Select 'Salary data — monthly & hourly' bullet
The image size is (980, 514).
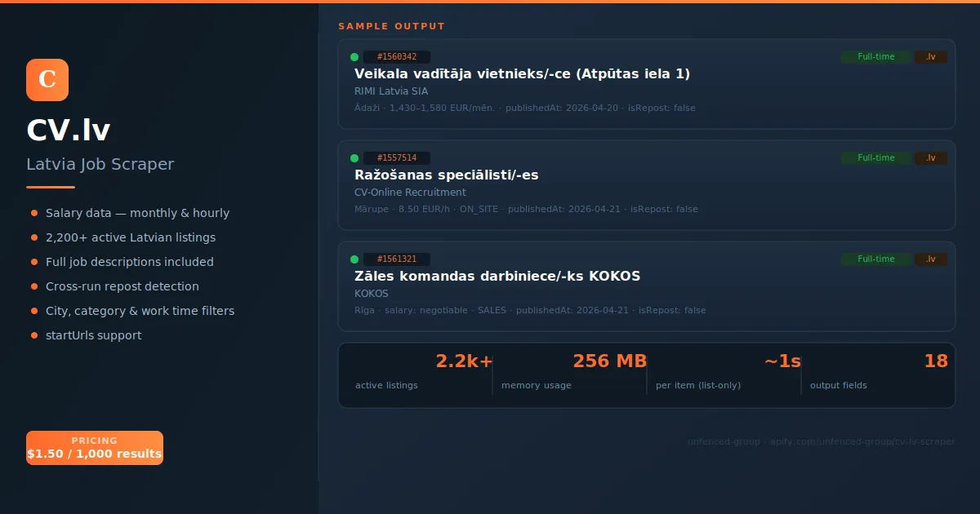pyautogui.click(x=137, y=213)
